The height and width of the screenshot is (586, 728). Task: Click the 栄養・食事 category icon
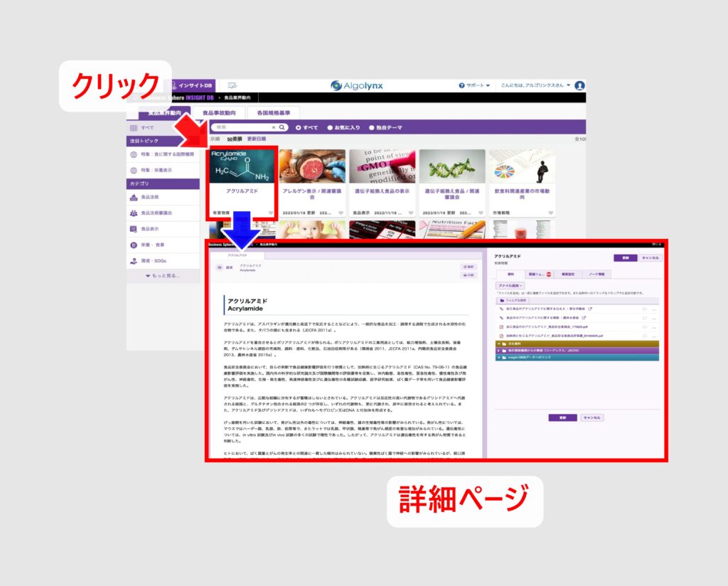[x=134, y=245]
